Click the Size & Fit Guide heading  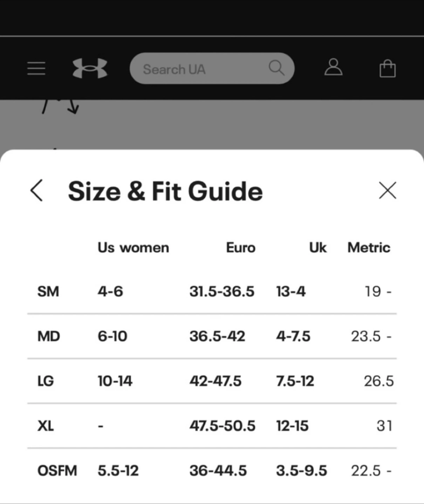(165, 191)
